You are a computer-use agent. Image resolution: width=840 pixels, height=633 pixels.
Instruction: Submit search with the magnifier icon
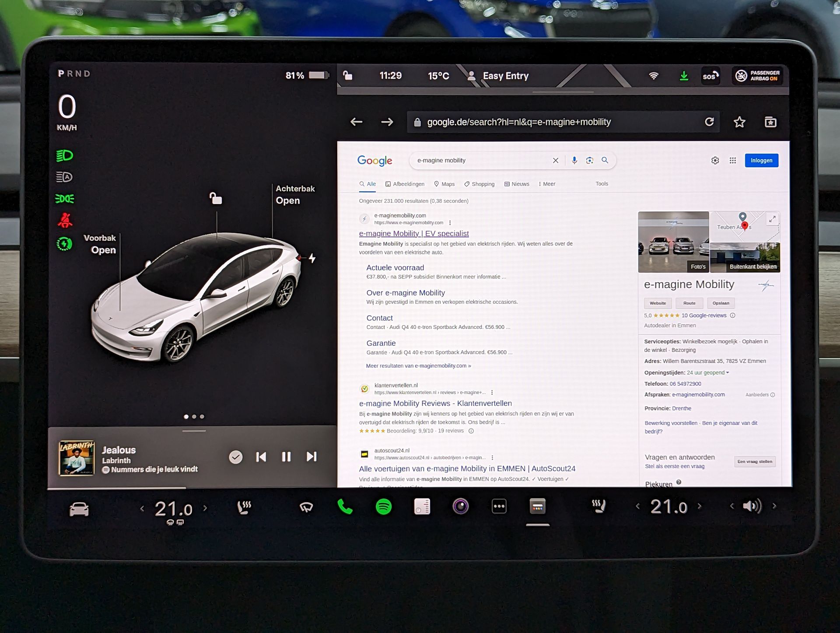tap(605, 160)
